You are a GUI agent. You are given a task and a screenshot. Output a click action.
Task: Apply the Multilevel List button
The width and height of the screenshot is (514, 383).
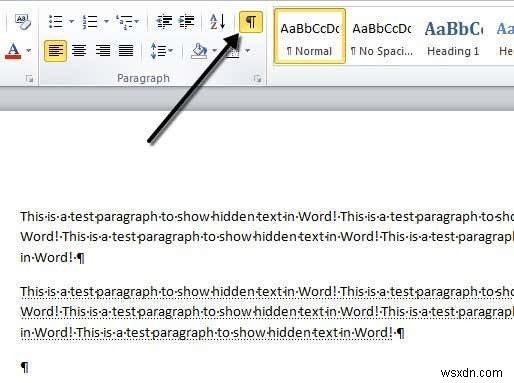click(x=124, y=22)
